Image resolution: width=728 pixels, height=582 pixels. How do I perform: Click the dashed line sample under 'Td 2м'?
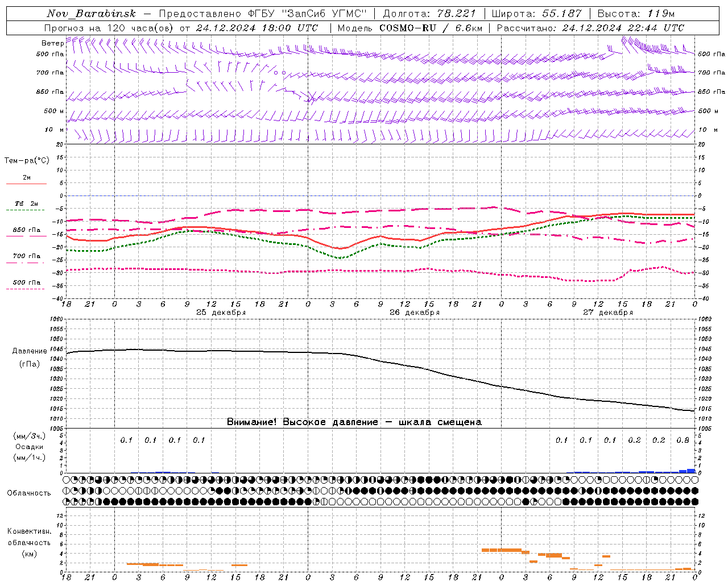[26, 210]
